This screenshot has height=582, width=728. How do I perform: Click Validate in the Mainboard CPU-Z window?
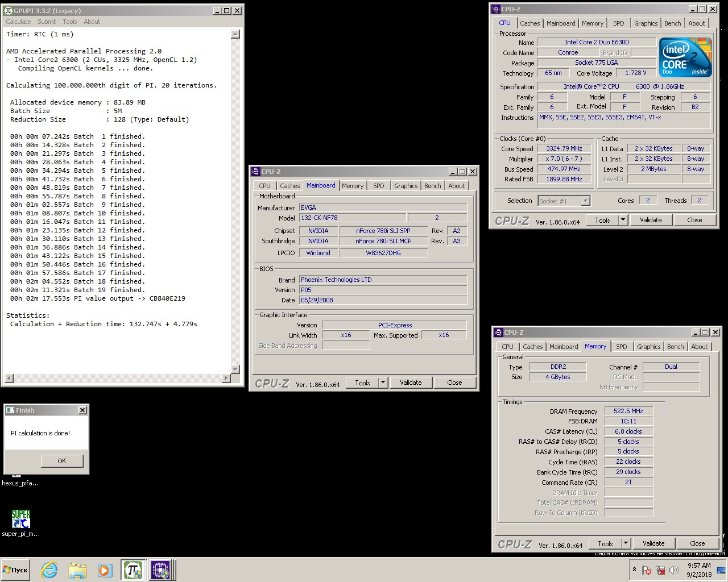411,383
